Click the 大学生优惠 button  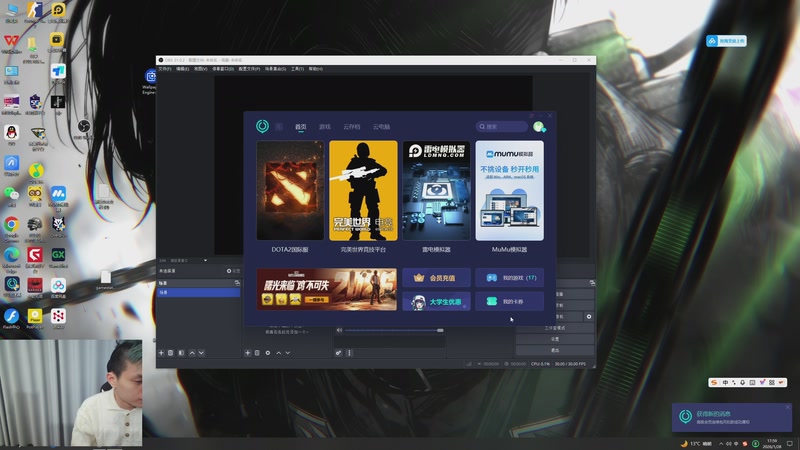pyautogui.click(x=436, y=302)
